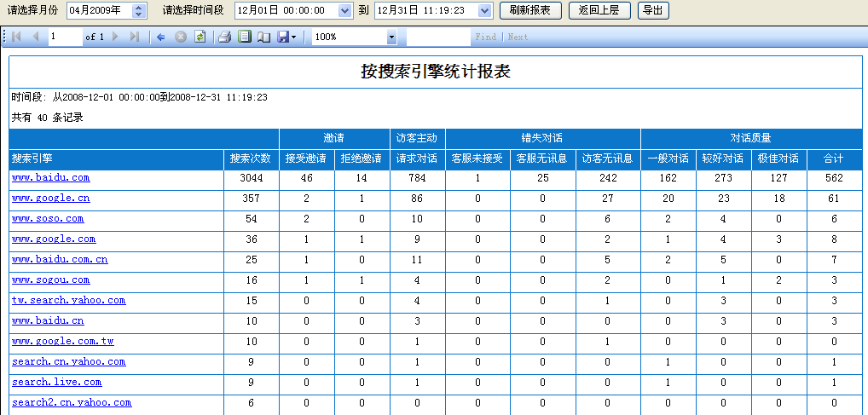This screenshot has width=868, height=415.
Task: Click the blue back-to-parent-report arrow
Action: pyautogui.click(x=161, y=37)
